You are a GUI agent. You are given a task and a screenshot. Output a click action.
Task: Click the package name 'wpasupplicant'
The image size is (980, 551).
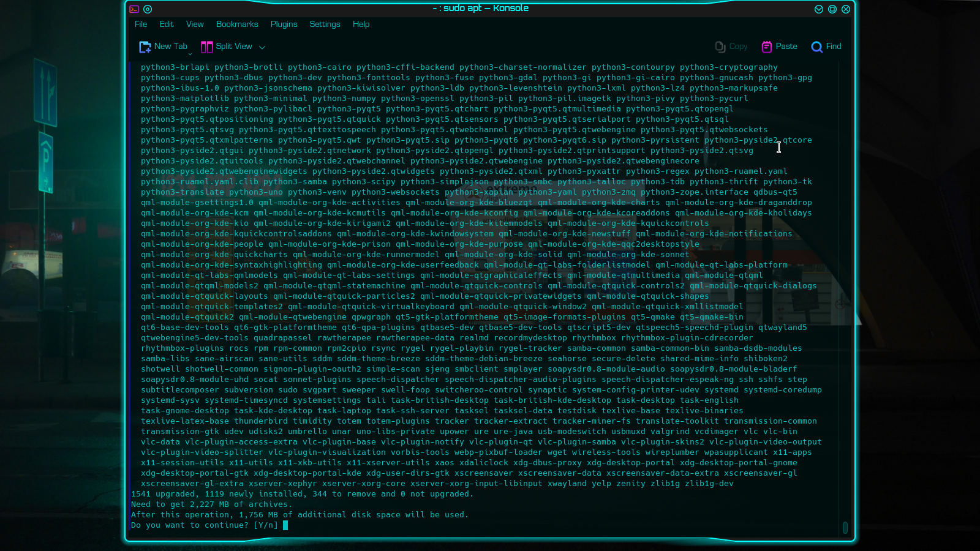click(736, 452)
